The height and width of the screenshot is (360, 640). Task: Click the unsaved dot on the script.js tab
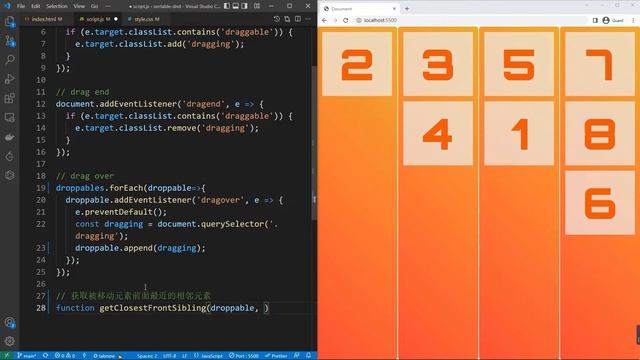[x=116, y=19]
